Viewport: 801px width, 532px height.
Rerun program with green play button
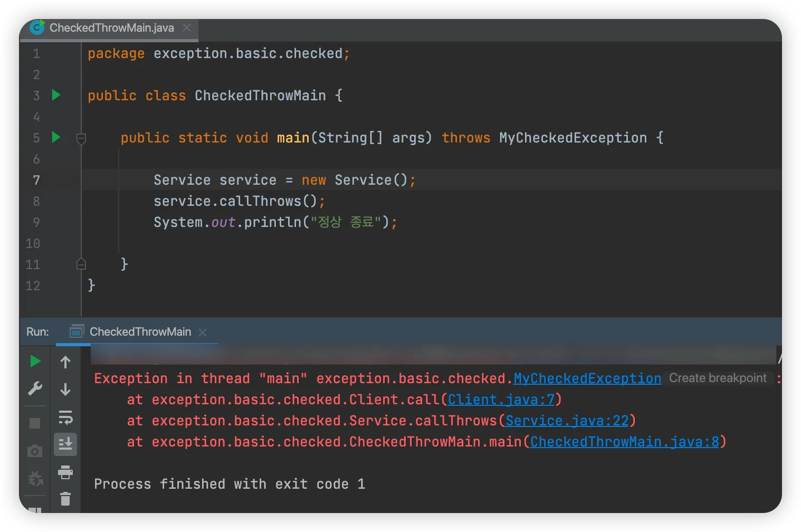35,361
